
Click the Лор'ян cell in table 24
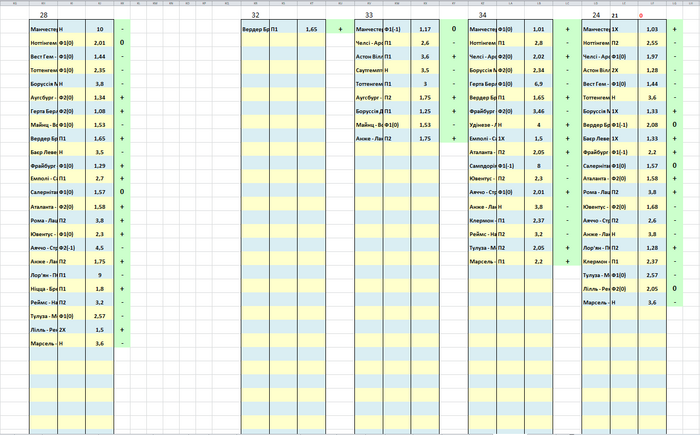point(596,248)
